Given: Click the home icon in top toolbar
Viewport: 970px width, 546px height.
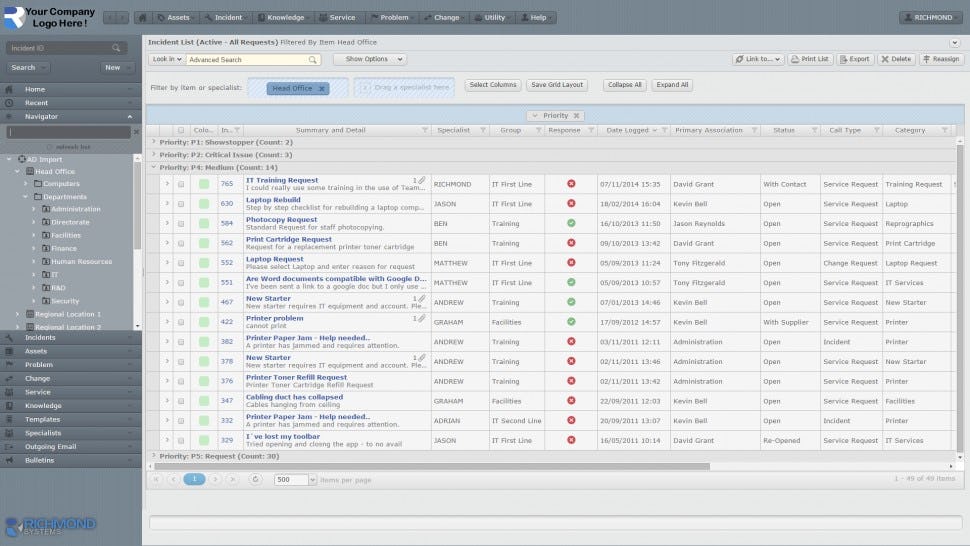Looking at the screenshot, I should point(143,17).
